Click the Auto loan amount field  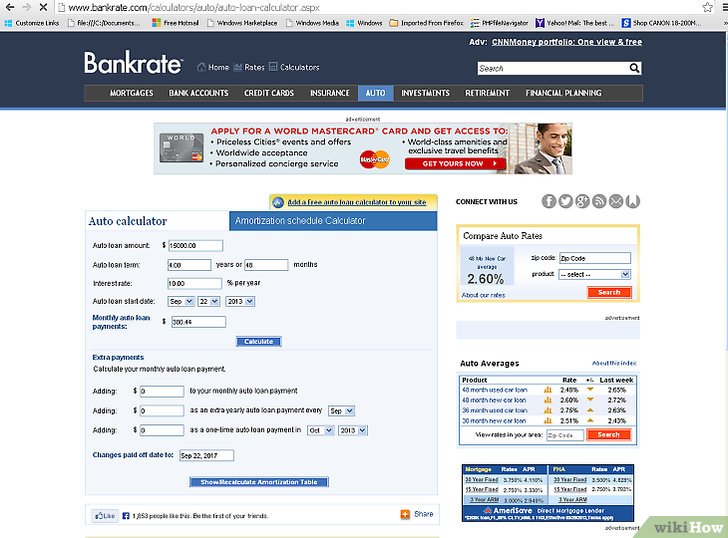click(195, 246)
